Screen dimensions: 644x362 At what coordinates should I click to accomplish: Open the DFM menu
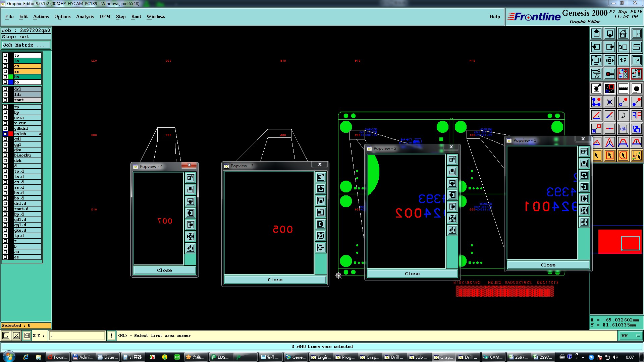click(x=105, y=16)
